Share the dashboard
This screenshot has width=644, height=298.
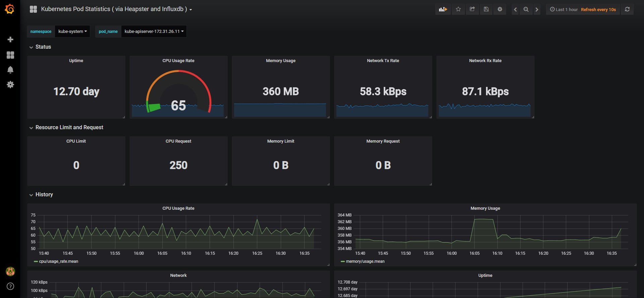click(472, 9)
